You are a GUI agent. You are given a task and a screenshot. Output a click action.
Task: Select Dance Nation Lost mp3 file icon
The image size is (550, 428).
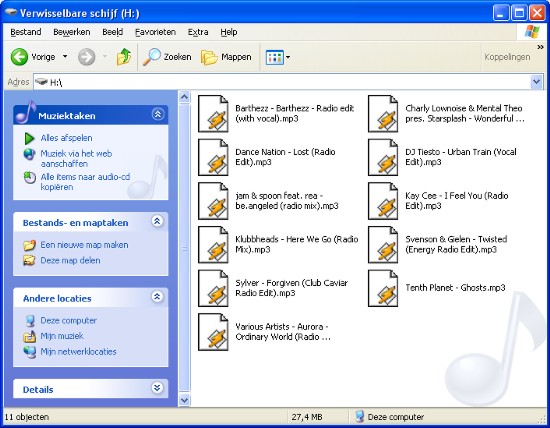[213, 157]
